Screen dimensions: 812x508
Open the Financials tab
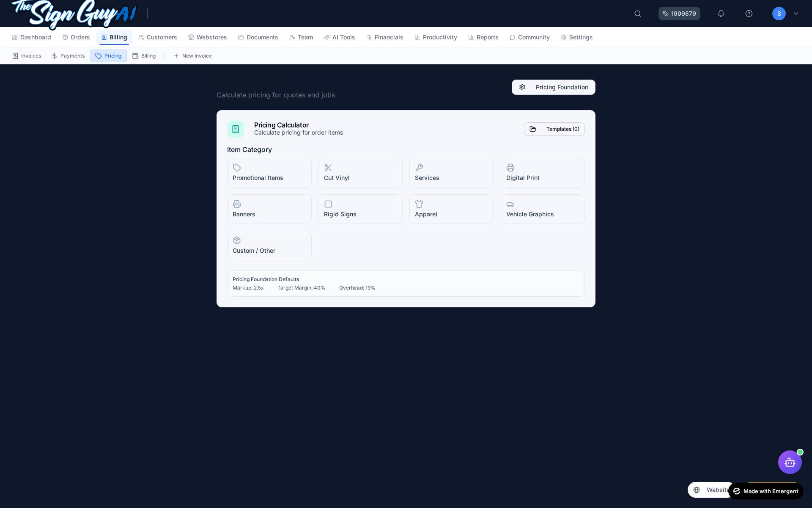pyautogui.click(x=385, y=37)
